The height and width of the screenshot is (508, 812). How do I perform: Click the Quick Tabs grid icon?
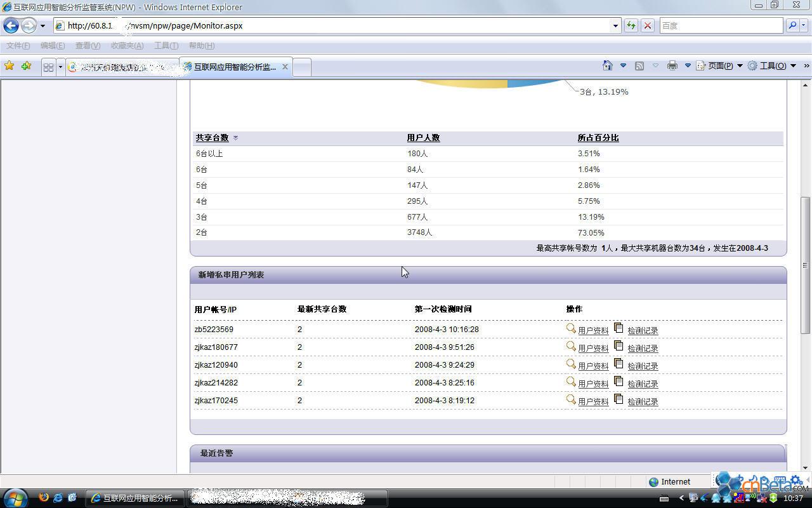[x=48, y=67]
